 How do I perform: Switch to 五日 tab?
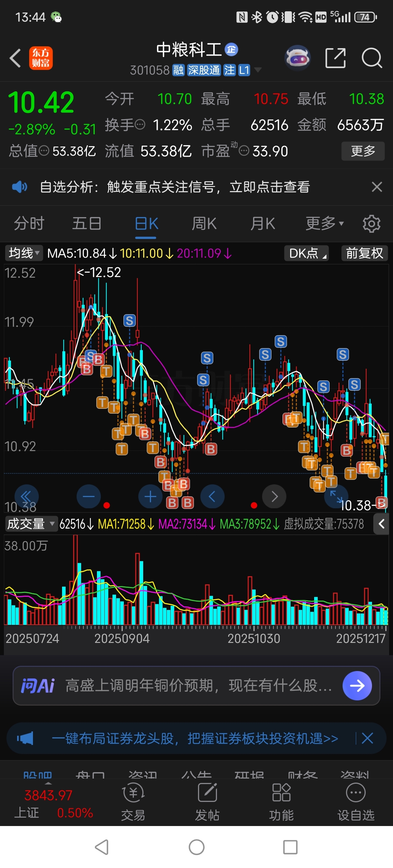point(87,223)
